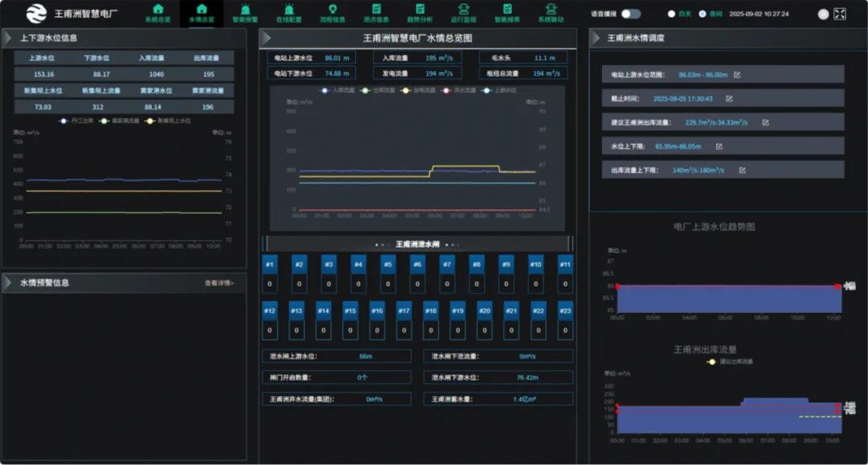This screenshot has width=868, height=465.
Task: Click the round user avatar icon
Action: [x=823, y=14]
